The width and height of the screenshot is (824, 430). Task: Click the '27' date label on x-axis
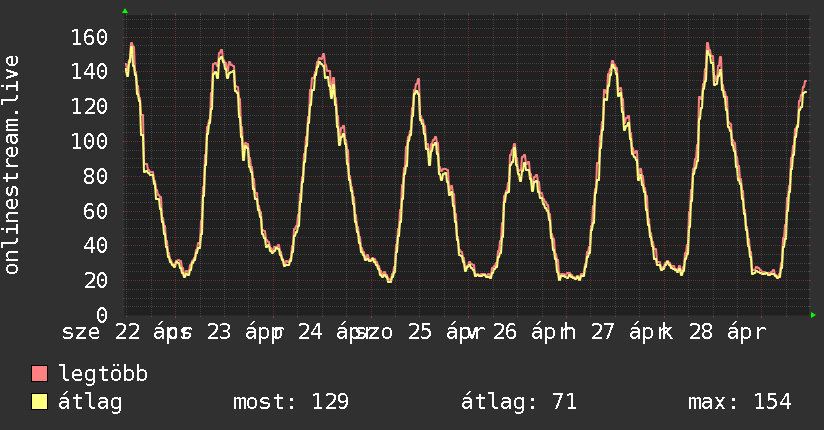[x=602, y=332]
